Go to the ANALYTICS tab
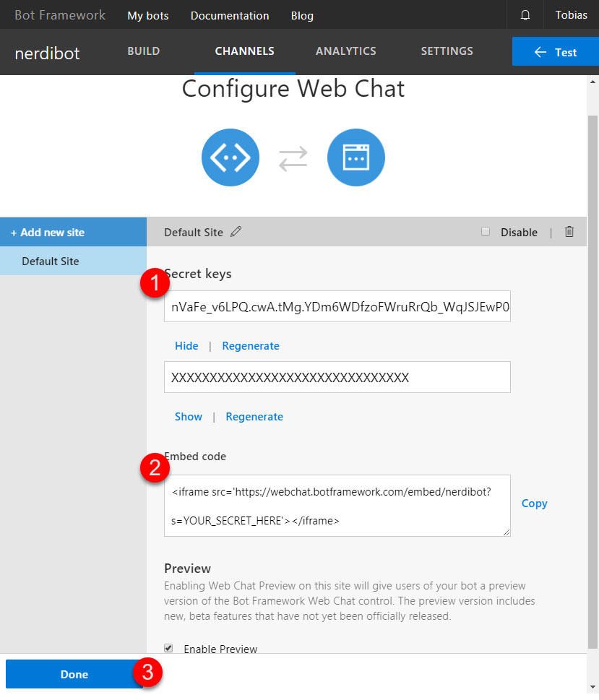This screenshot has width=599, height=700. pyautogui.click(x=345, y=51)
